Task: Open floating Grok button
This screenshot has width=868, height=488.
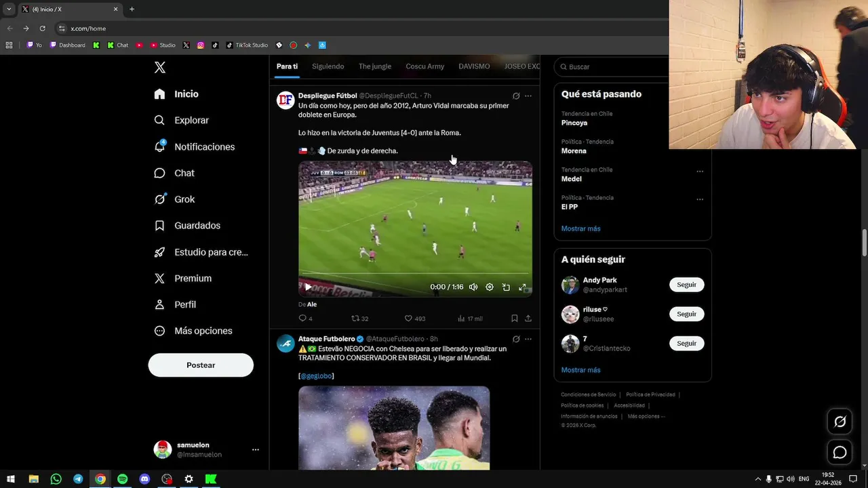Action: (840, 422)
